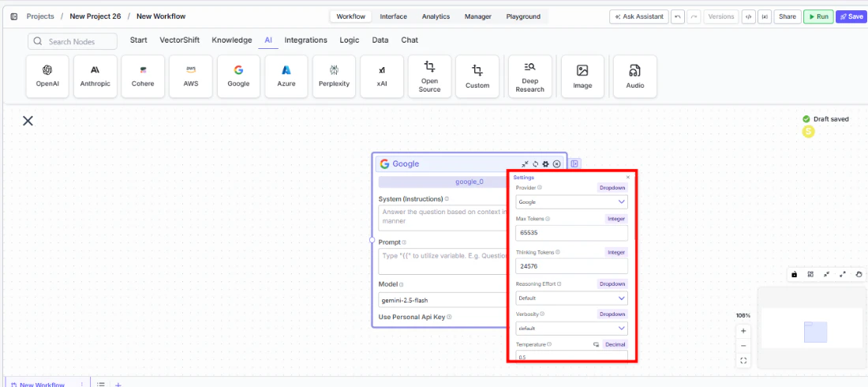Viewport: 868px width, 387px height.
Task: Close the node panel with the large X
Action: (28, 121)
